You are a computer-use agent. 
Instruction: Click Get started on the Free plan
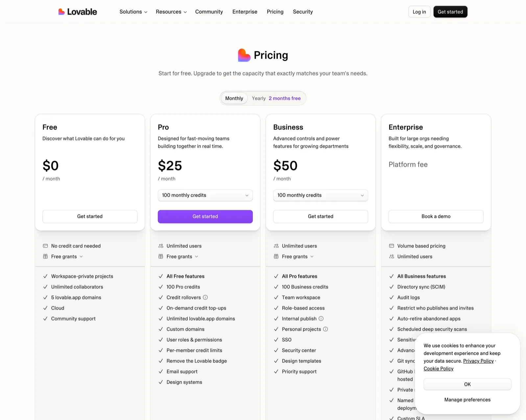(x=90, y=216)
